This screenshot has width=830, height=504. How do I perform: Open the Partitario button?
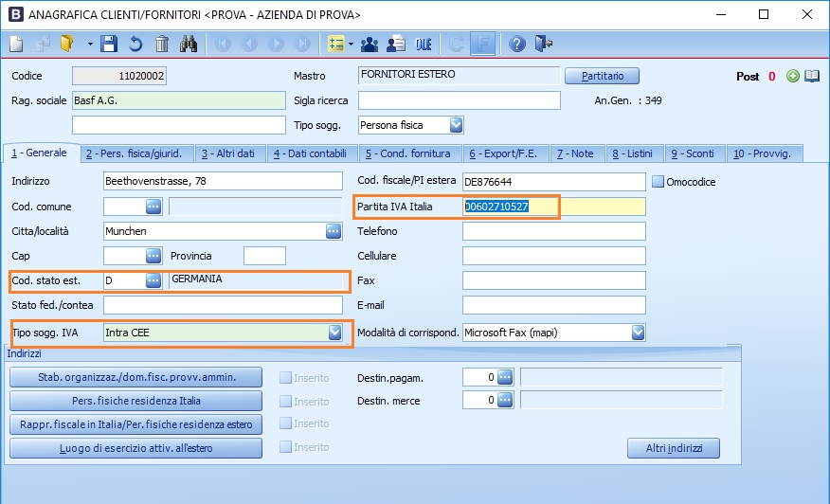point(602,76)
